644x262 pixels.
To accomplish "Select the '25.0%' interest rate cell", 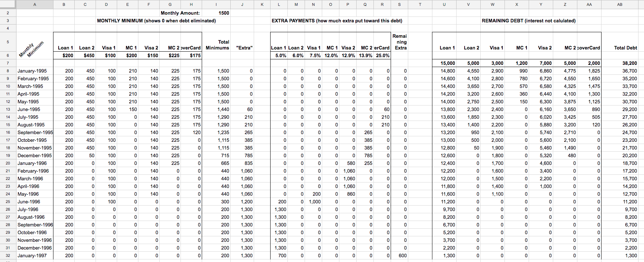I will 382,55.
